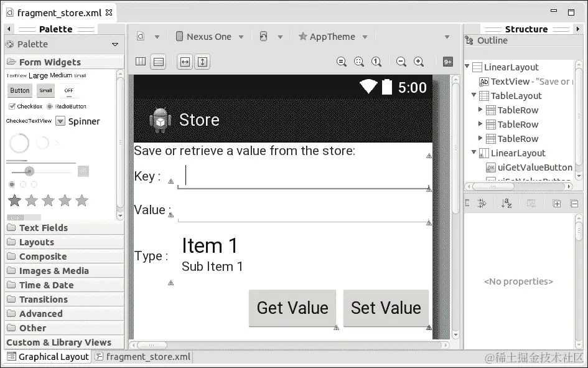Click the Get Value button on the canvas
This screenshot has height=368, width=588.
tap(292, 308)
